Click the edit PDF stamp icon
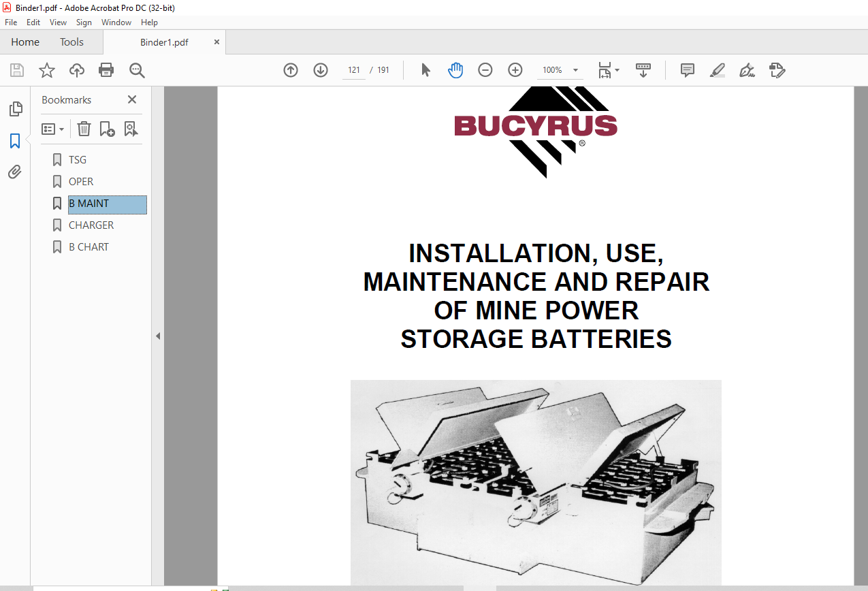Viewport: 868px width, 591px height. point(777,70)
